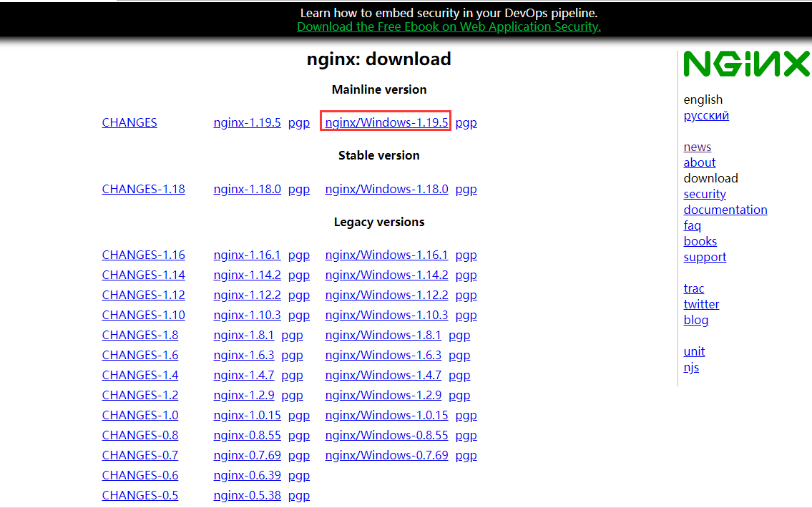Open CHANGES-1.10 legacy changelog
This screenshot has height=508, width=812.
(143, 315)
